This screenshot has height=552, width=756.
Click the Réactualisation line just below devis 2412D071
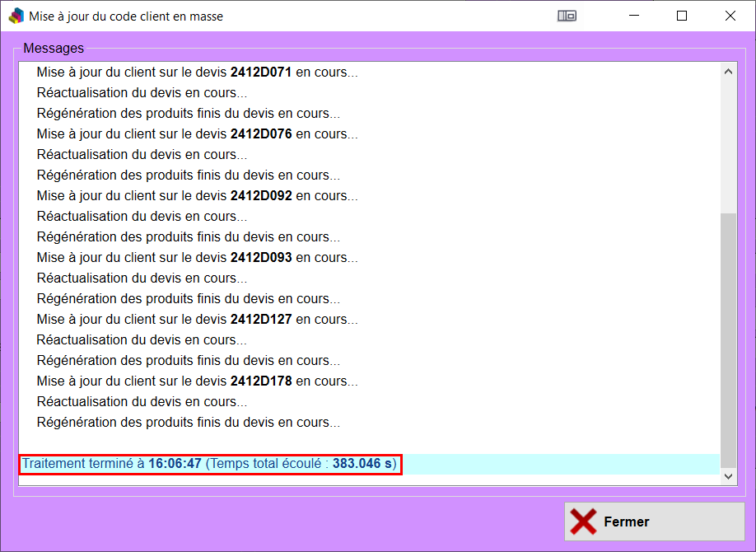pyautogui.click(x=142, y=93)
